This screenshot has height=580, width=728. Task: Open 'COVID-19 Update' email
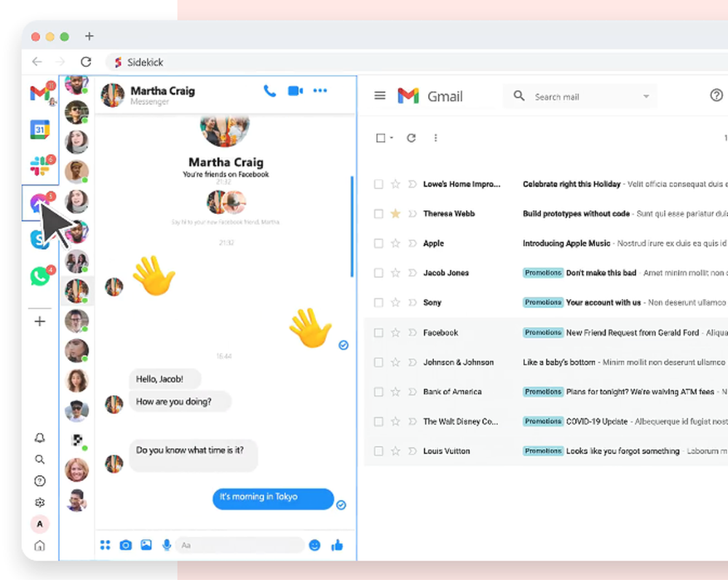coord(597,421)
